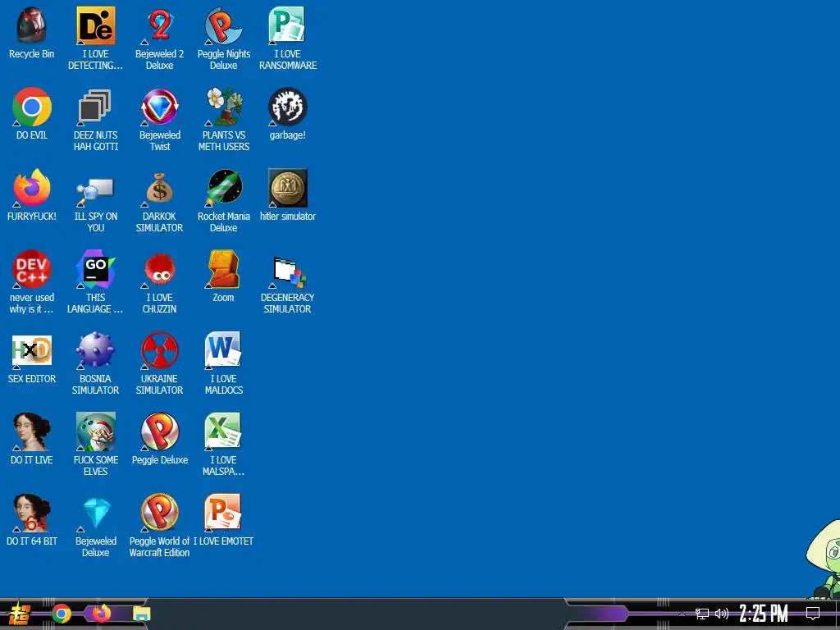Open the volume control tray icon
Viewport: 840px width, 630px height.
point(722,614)
